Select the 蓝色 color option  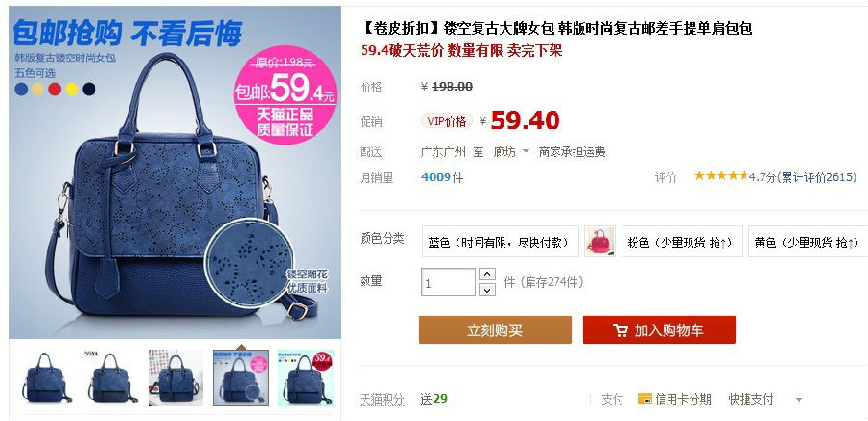tap(500, 241)
